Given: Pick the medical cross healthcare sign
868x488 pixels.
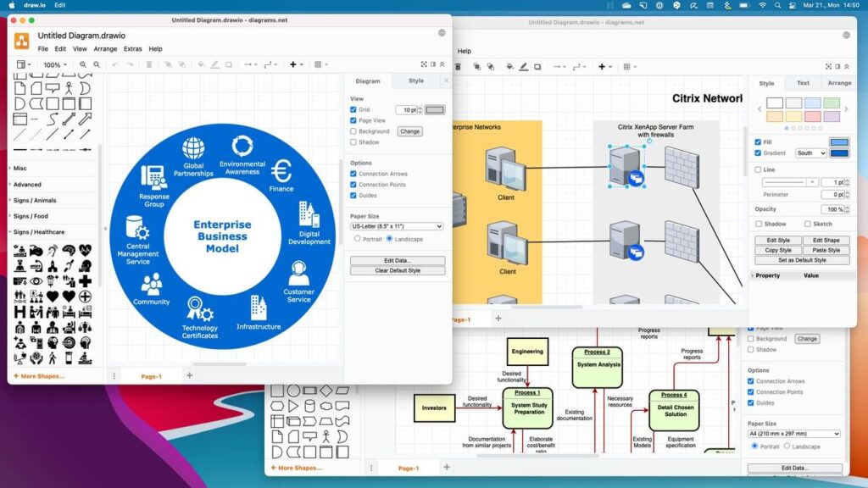Looking at the screenshot, I should 85,281.
